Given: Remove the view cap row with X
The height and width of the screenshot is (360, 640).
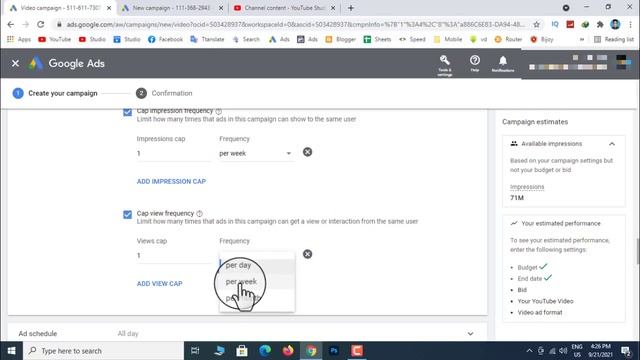Looking at the screenshot, I should (x=307, y=254).
